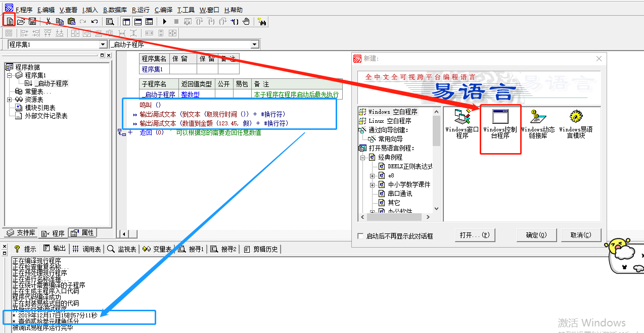
Task: Expand the code flow marker beside 返回 line
Action: click(130, 132)
